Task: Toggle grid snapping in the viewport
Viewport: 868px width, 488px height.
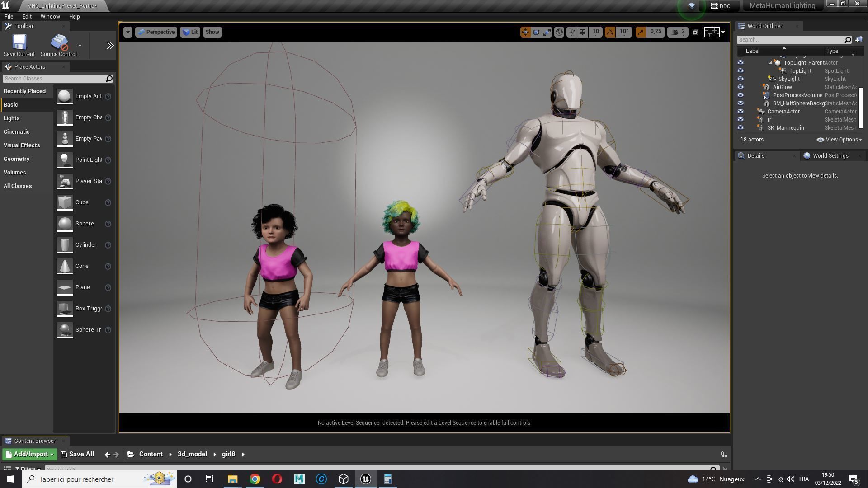Action: 583,32
